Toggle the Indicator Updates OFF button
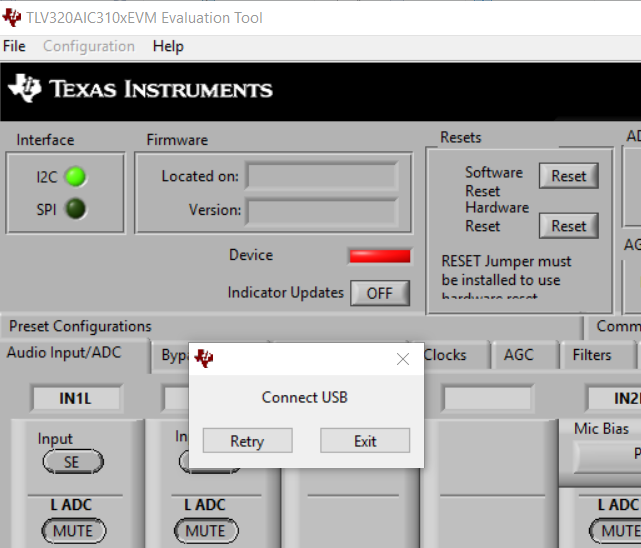The width and height of the screenshot is (641, 548). (380, 293)
